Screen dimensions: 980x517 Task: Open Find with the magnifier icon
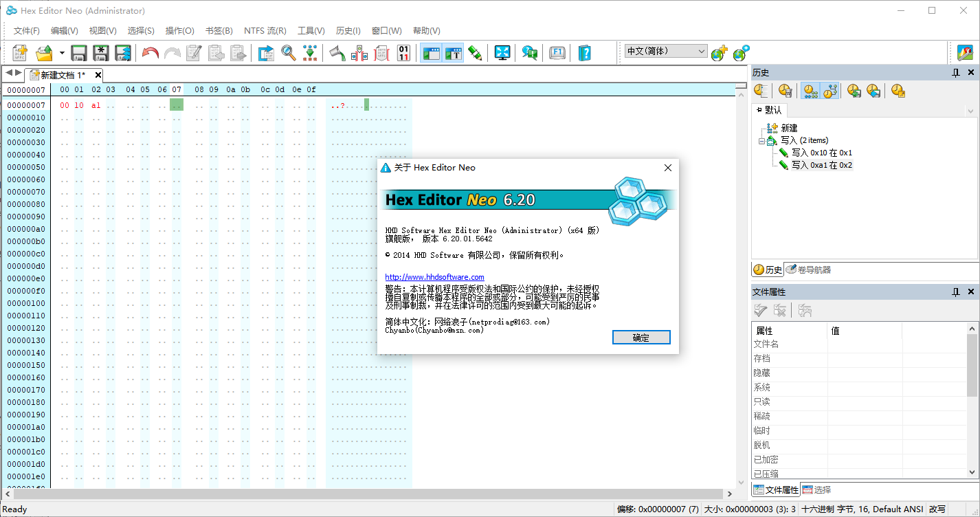(x=289, y=53)
